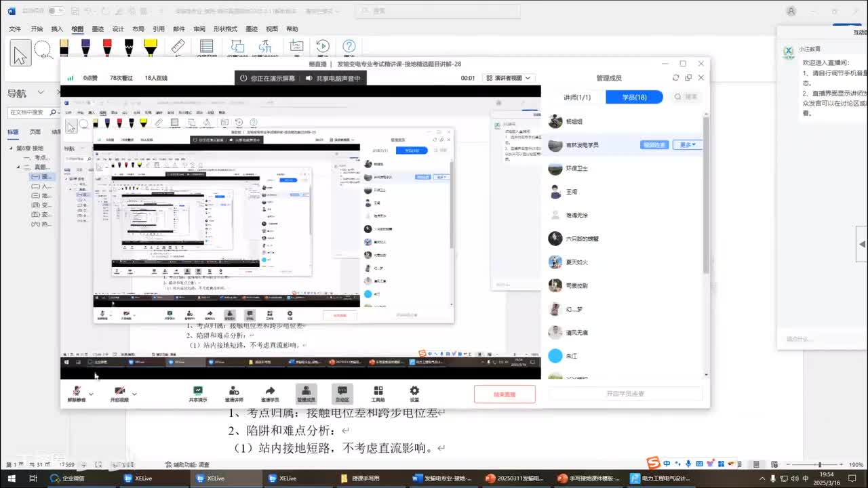Image resolution: width=868 pixels, height=488 pixels.
Task: Select member 环保卫士 in the list
Action: (625, 168)
